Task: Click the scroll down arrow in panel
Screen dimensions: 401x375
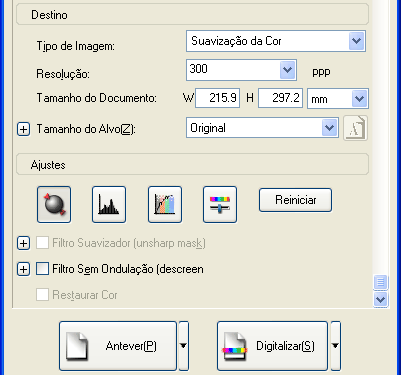Action: coord(381,299)
